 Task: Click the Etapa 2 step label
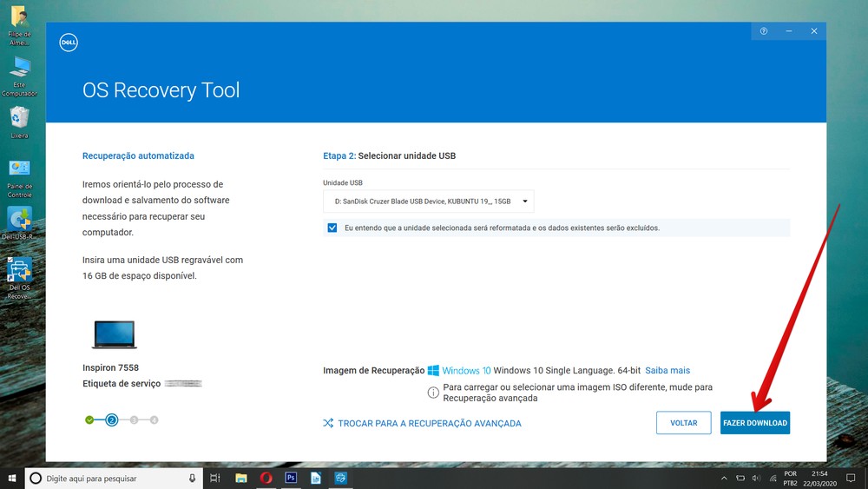339,156
